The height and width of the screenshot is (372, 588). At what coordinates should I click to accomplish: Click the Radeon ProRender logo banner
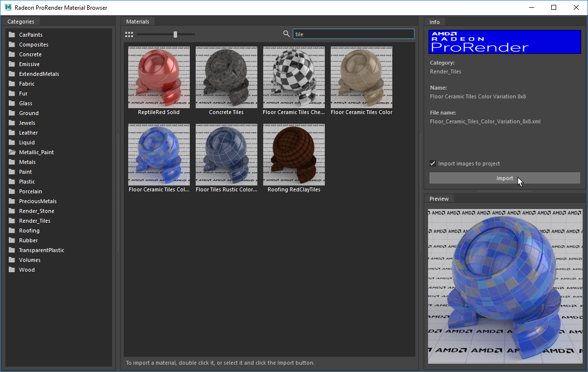(x=505, y=42)
